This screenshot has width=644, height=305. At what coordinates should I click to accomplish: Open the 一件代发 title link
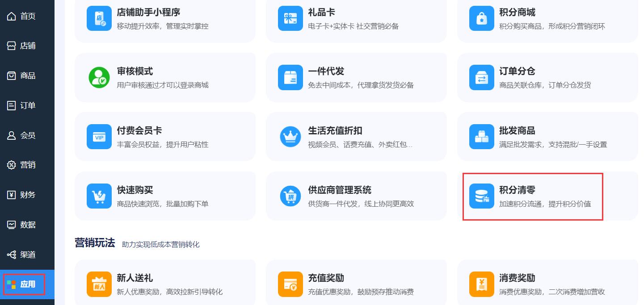[326, 71]
